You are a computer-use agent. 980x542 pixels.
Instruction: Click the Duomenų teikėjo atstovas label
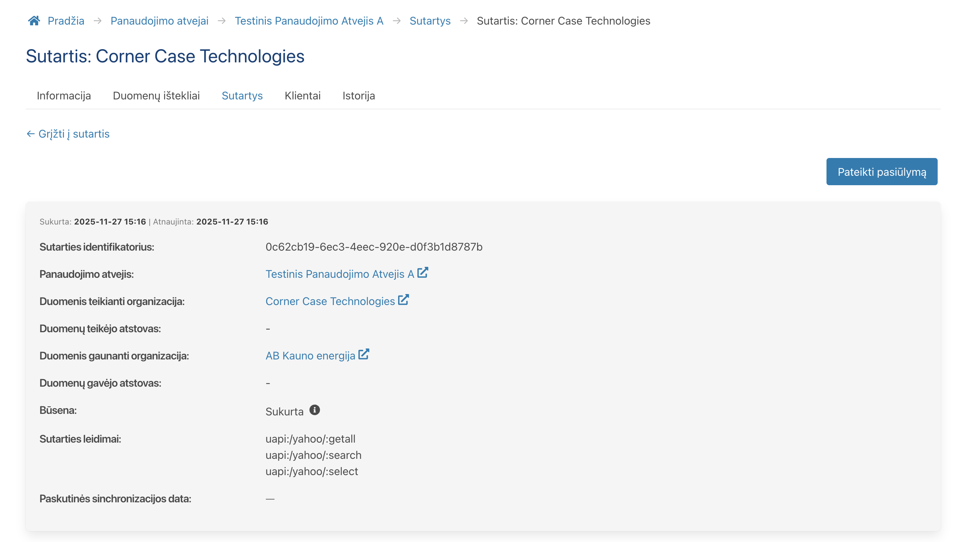point(100,328)
